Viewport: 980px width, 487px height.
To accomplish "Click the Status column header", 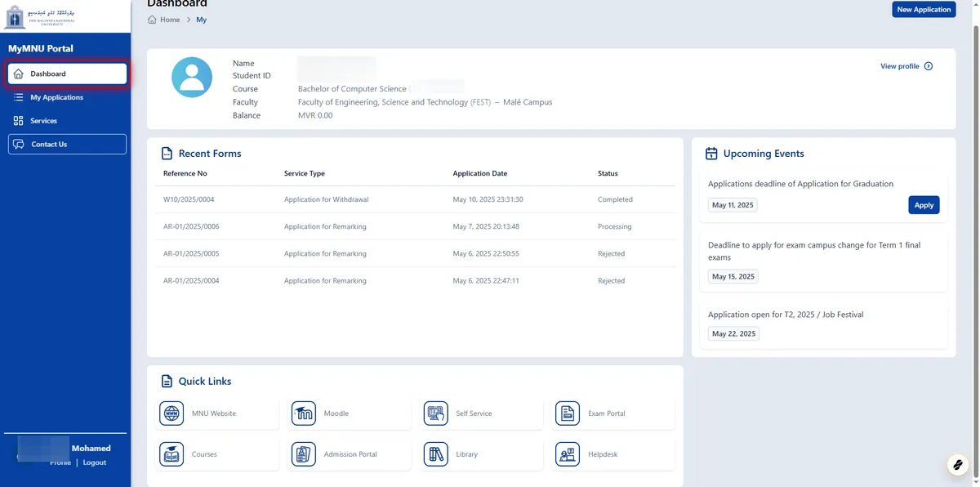I will pyautogui.click(x=608, y=173).
